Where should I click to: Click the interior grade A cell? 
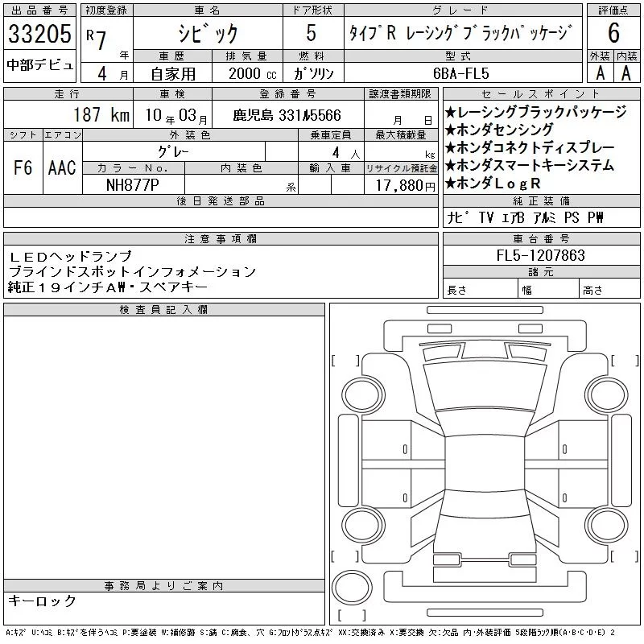pyautogui.click(x=626, y=73)
